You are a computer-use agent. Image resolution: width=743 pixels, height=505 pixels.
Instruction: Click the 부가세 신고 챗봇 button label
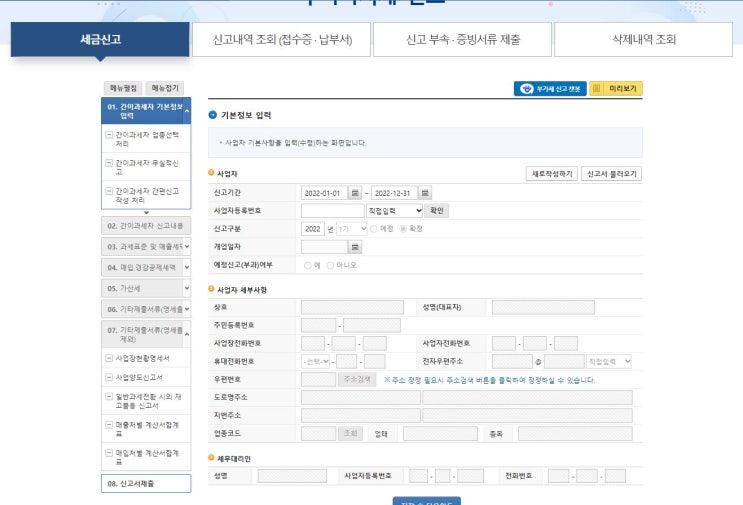point(558,89)
